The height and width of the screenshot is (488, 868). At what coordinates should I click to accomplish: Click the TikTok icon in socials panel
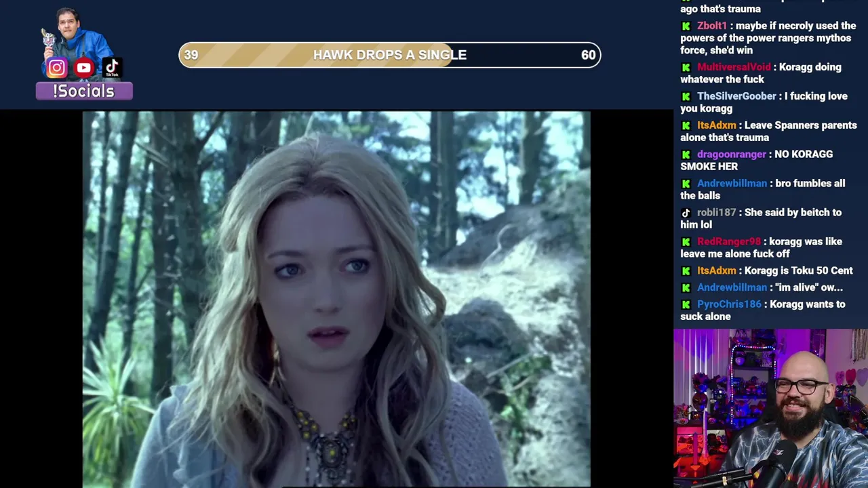(x=112, y=68)
